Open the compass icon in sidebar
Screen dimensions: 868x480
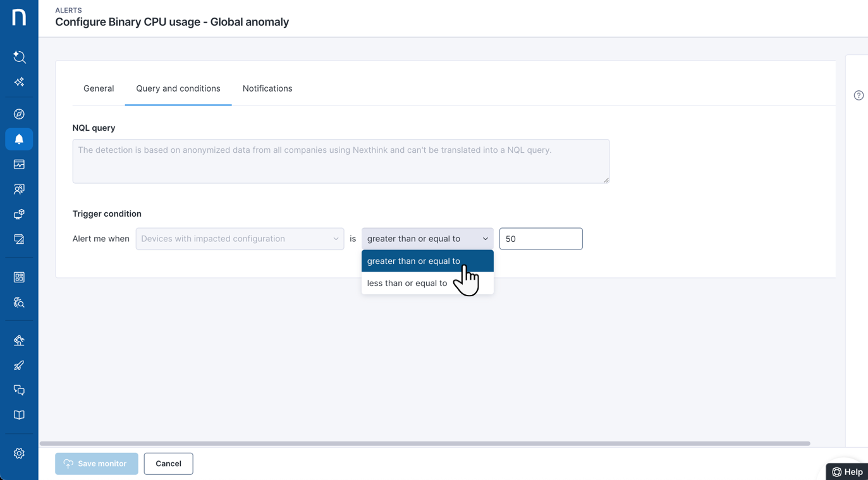(x=19, y=114)
